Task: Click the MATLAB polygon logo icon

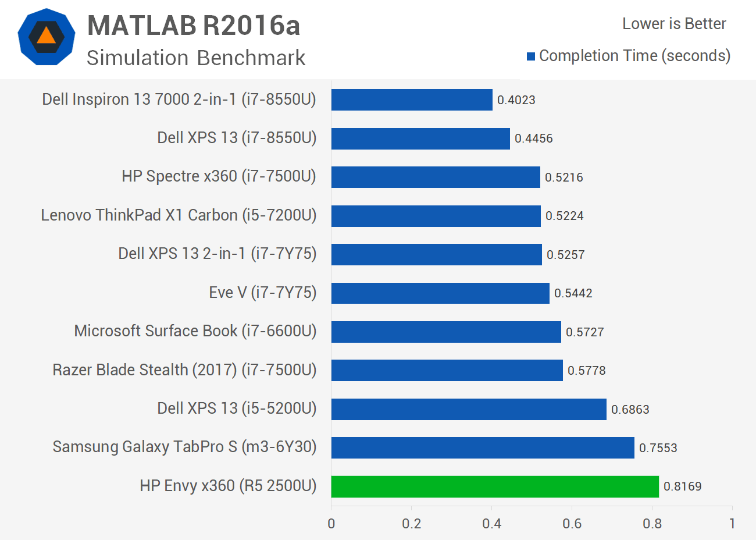Action: tap(47, 36)
